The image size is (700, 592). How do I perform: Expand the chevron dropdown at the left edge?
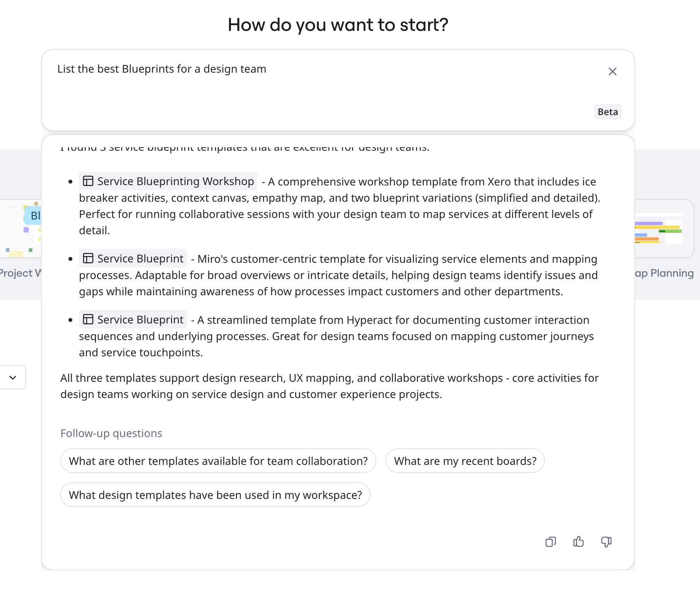tap(13, 378)
